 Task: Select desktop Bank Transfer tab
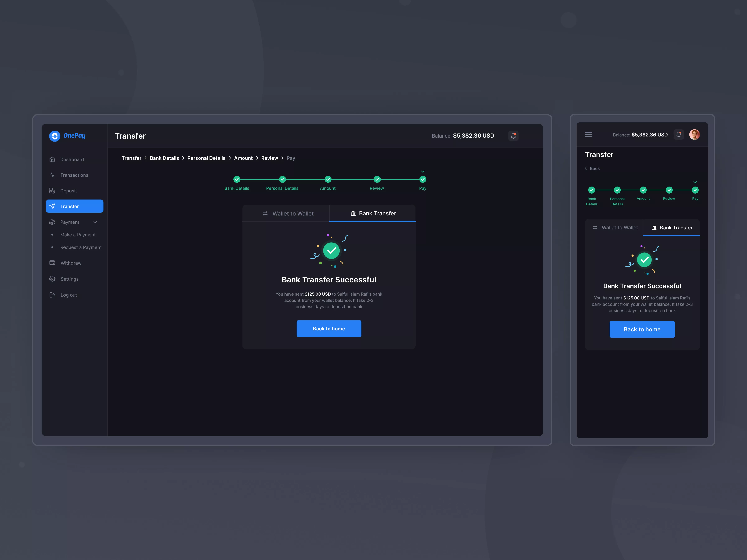pos(372,213)
